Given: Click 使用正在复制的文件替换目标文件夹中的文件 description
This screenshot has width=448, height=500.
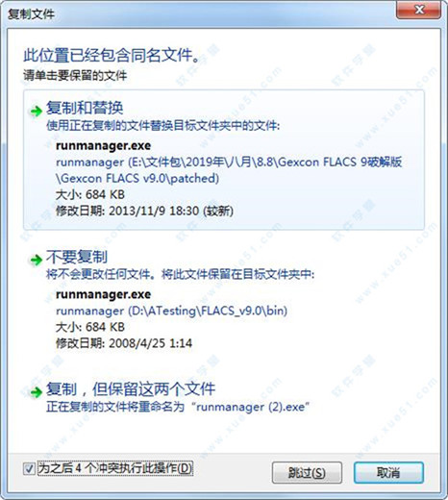Looking at the screenshot, I should pyautogui.click(x=162, y=126).
